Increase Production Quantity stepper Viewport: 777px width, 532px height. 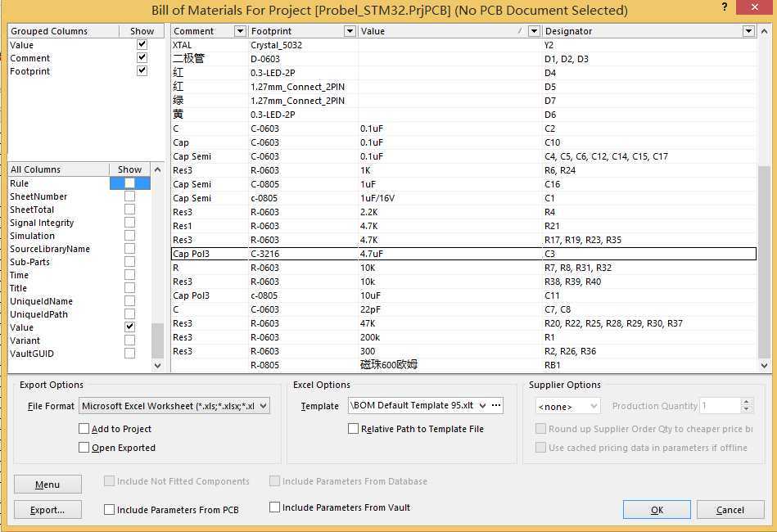tap(746, 402)
